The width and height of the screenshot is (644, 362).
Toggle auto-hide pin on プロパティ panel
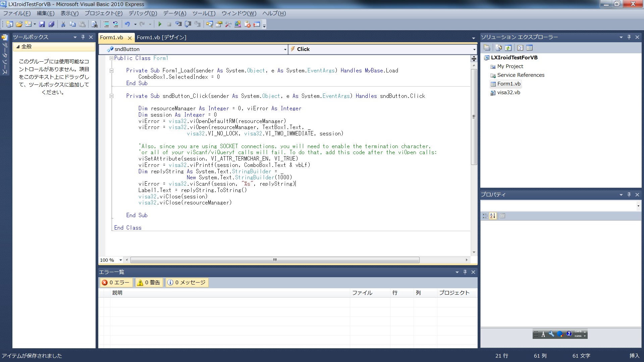(x=629, y=195)
